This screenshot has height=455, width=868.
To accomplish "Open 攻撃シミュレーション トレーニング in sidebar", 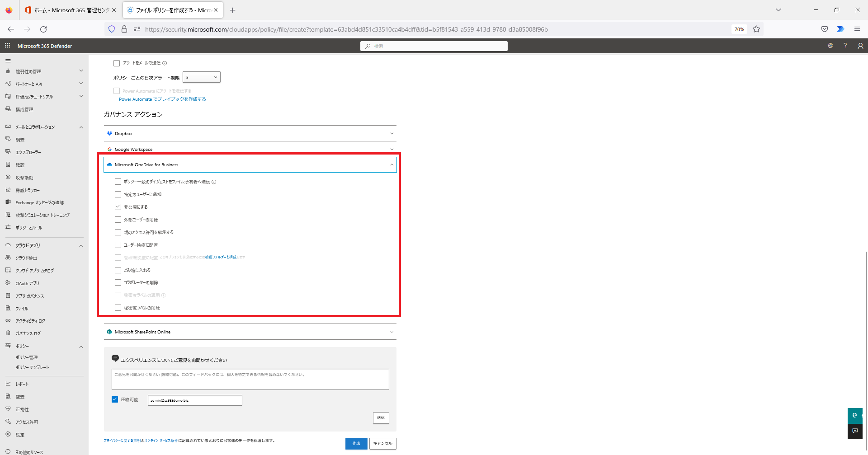I will click(x=42, y=215).
